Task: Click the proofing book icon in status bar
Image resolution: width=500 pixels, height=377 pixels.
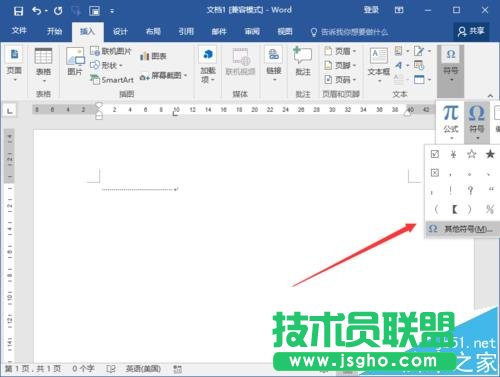Action: tap(111, 369)
